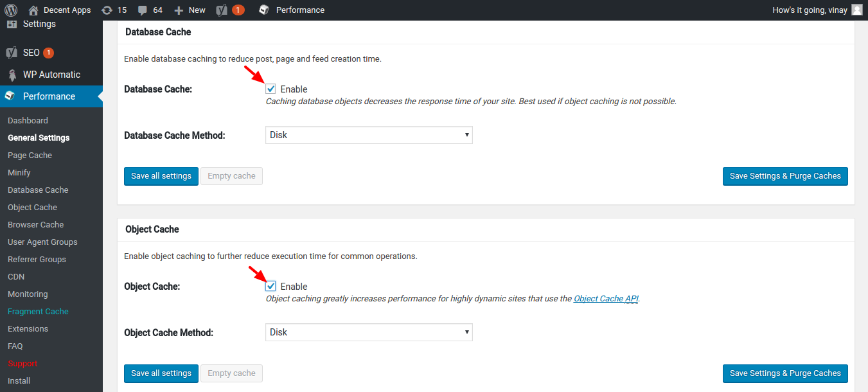Image resolution: width=868 pixels, height=392 pixels.
Task: Disable the Database Cache Enable checkbox
Action: 270,89
